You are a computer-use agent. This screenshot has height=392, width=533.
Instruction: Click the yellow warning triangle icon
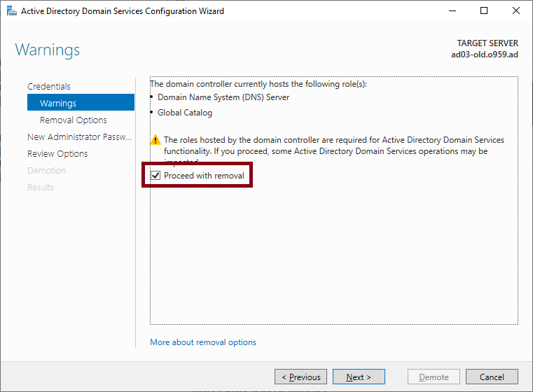coord(155,139)
